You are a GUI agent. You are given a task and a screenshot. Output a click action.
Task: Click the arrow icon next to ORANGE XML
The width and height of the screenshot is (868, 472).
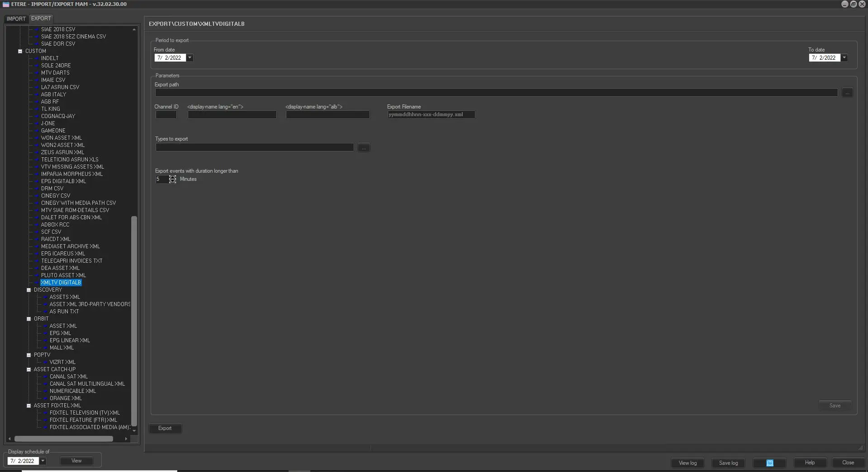(x=45, y=398)
